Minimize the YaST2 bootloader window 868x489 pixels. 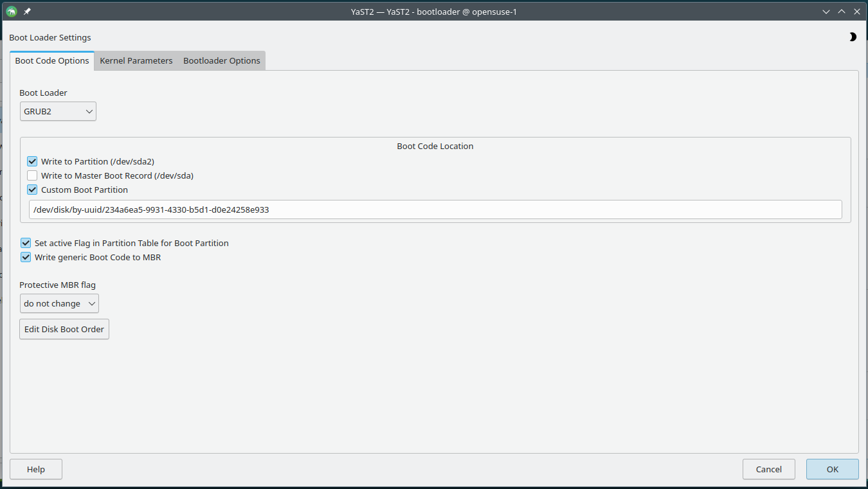click(826, 11)
